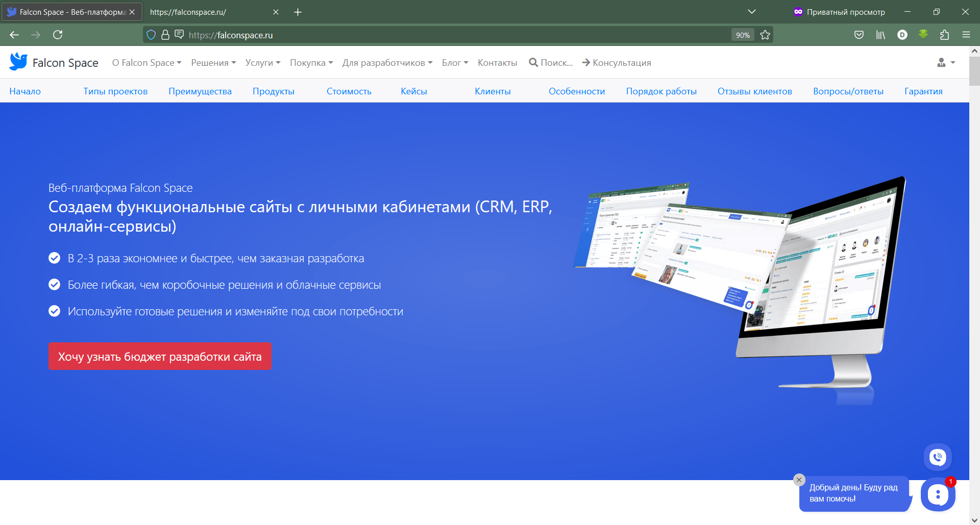
Task: Open the Viber call button
Action: pyautogui.click(x=938, y=457)
